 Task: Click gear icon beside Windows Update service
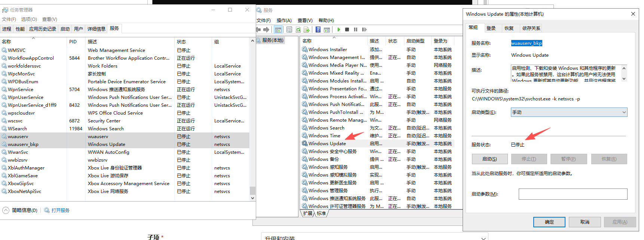[x=305, y=143]
